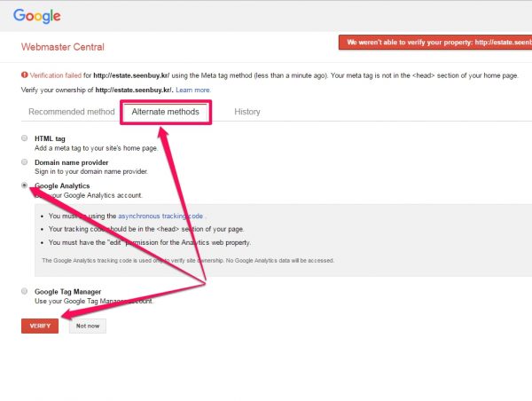Follow the asynchronous tracking code link

tap(160, 216)
